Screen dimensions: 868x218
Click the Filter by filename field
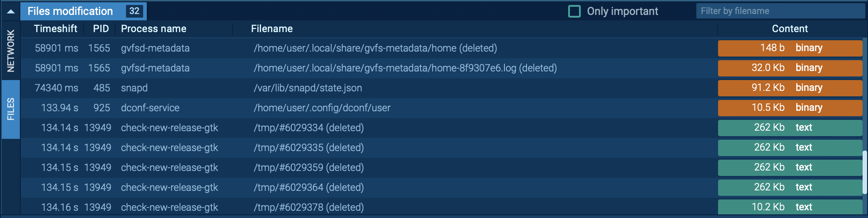click(780, 11)
